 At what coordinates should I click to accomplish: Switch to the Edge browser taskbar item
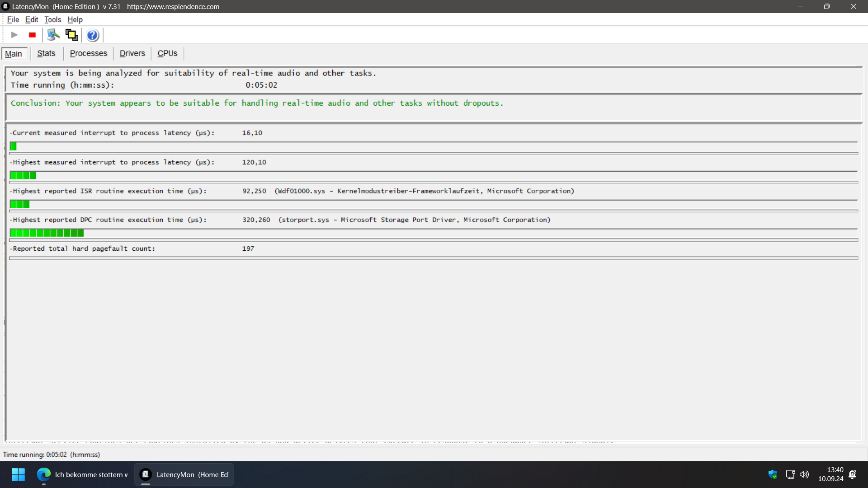coord(83,474)
